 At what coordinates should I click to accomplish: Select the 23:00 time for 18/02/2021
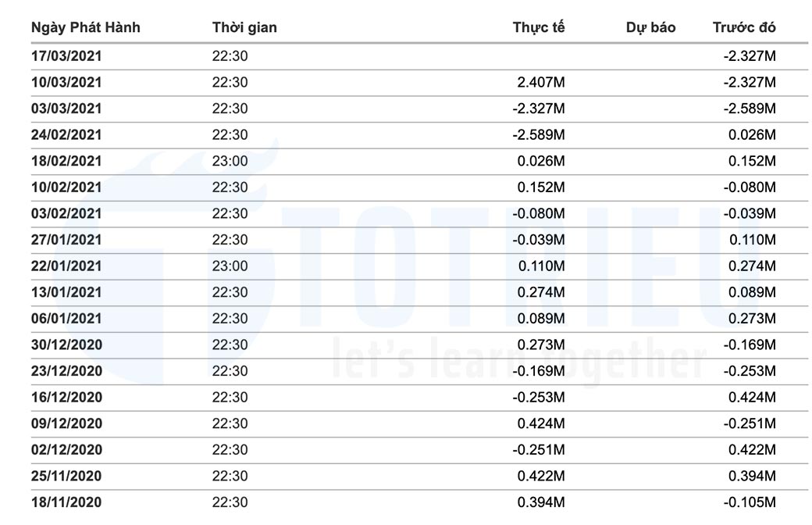tap(230, 161)
